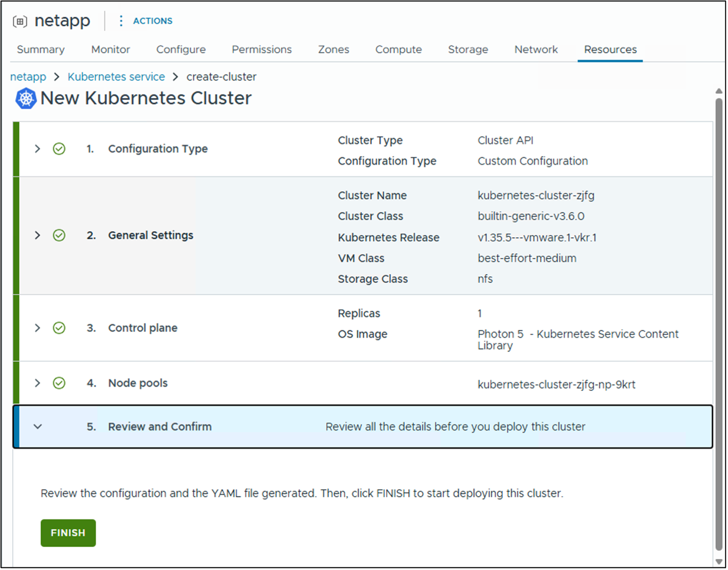Click the VM Class label

click(361, 258)
